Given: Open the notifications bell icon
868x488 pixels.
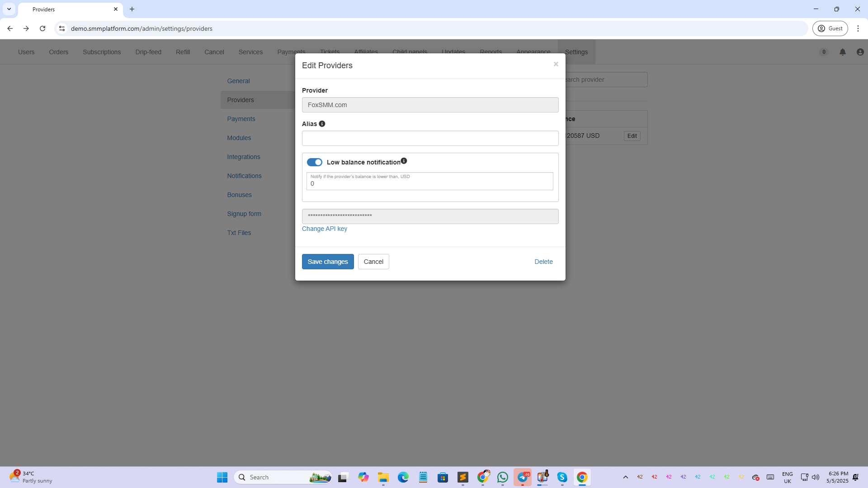Looking at the screenshot, I should coord(842,52).
